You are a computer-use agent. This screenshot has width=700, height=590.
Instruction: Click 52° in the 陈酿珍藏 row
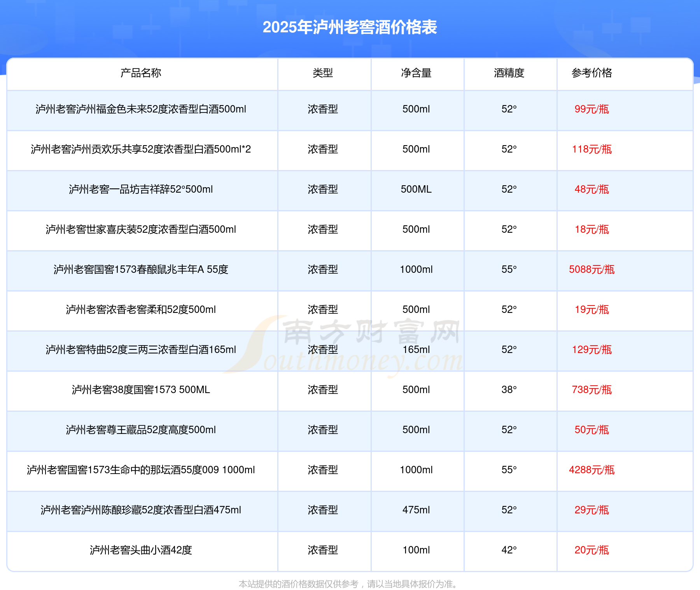coord(509,510)
